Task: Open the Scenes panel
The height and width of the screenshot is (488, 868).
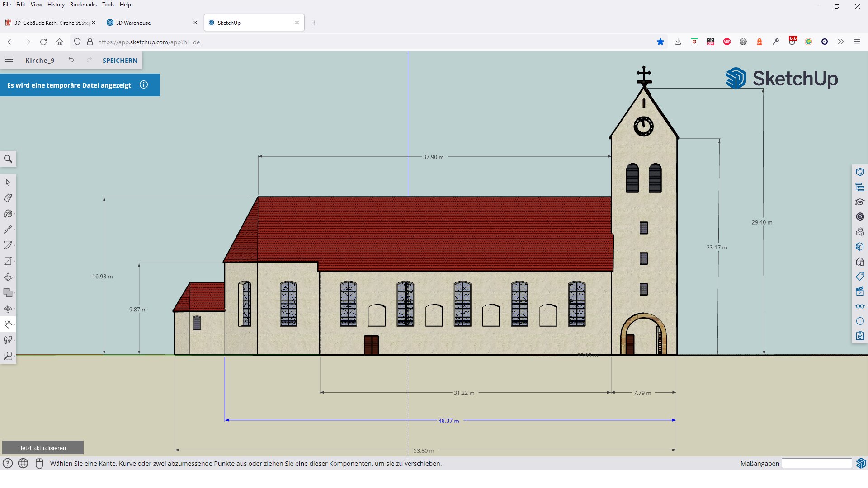Action: coord(860,291)
